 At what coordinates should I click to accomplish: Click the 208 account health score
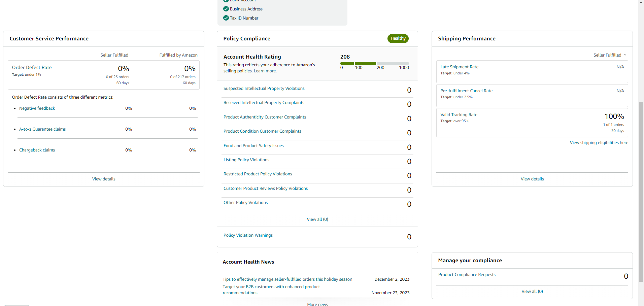click(x=345, y=57)
